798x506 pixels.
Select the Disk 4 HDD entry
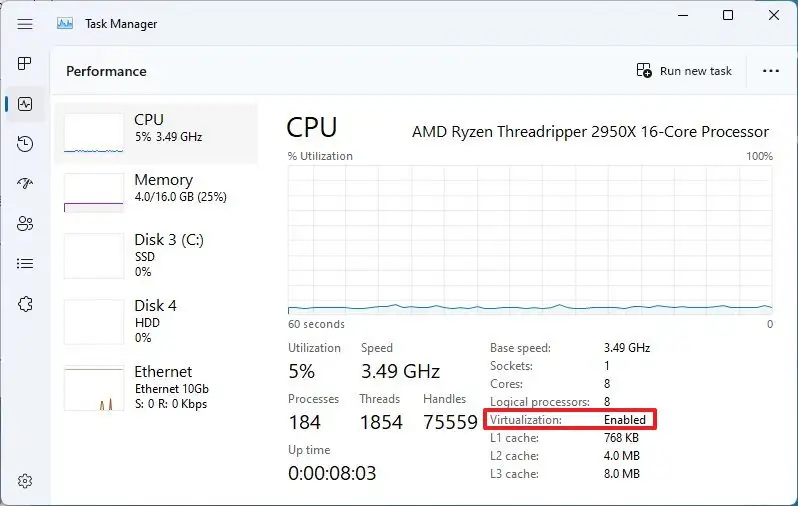[x=156, y=322]
